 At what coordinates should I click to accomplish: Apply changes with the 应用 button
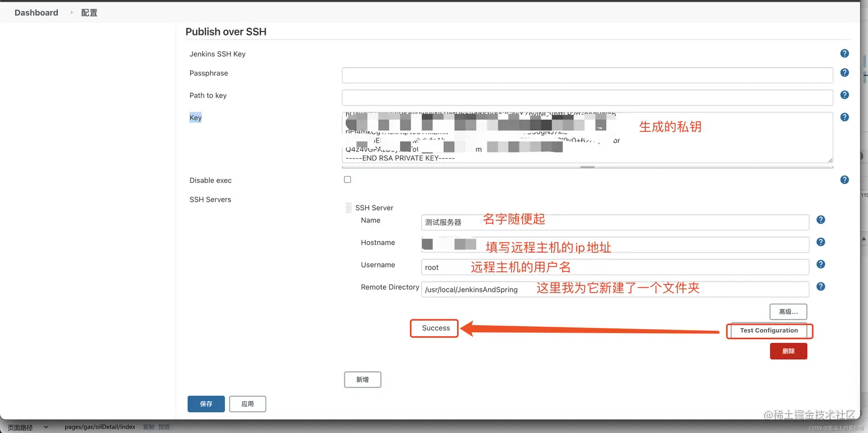point(247,404)
